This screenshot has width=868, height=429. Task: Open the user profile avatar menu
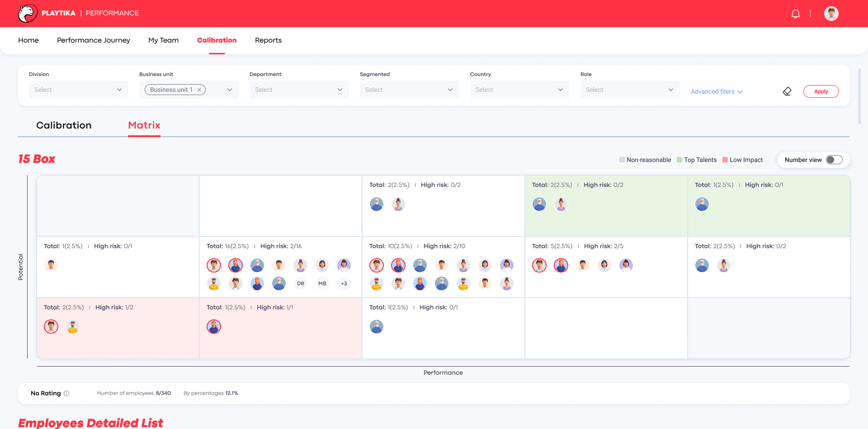(x=831, y=14)
